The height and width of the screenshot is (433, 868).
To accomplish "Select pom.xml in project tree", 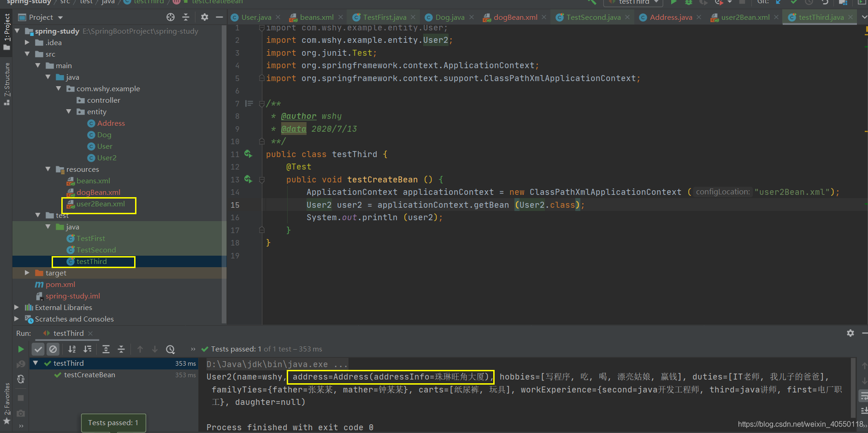I will pos(60,284).
